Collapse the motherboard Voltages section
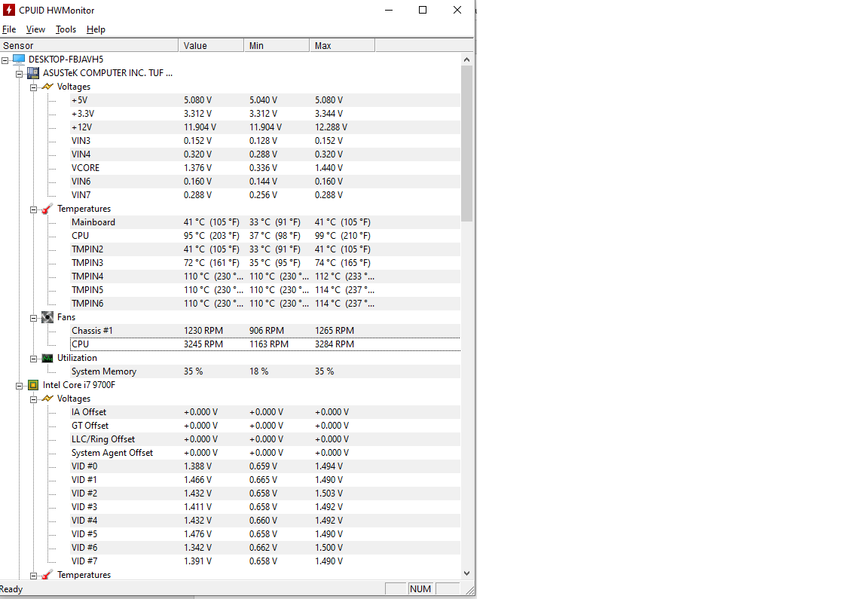The image size is (868, 599). tap(34, 87)
